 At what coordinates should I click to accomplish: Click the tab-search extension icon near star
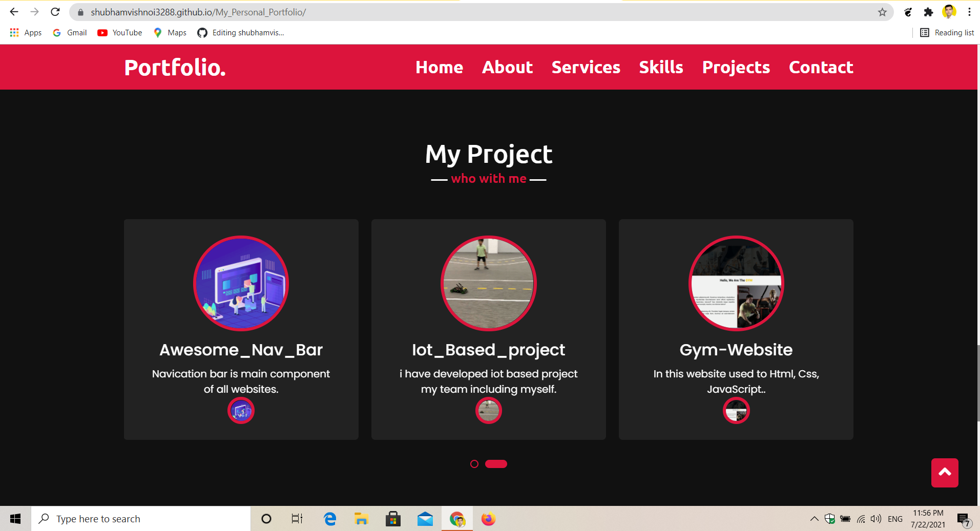[908, 12]
